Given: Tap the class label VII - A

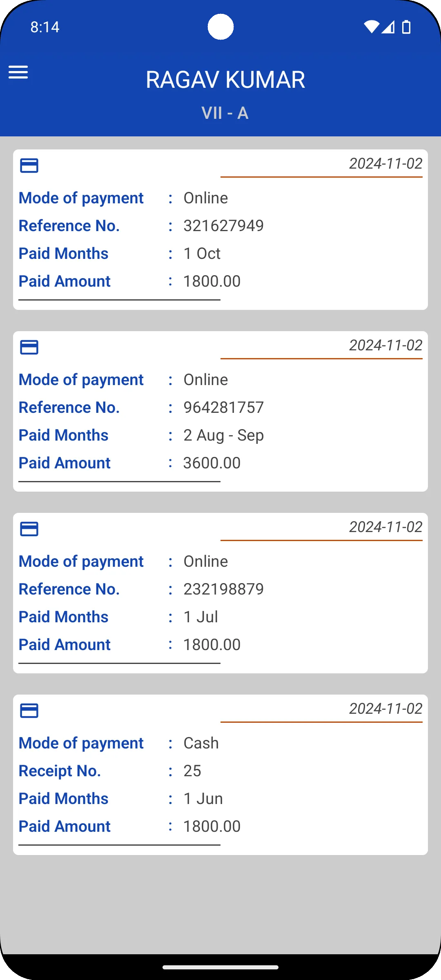Looking at the screenshot, I should tap(225, 113).
